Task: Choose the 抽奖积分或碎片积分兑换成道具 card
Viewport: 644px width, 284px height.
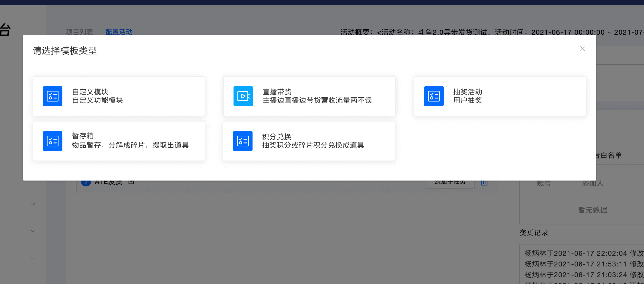Action: pyautogui.click(x=309, y=141)
